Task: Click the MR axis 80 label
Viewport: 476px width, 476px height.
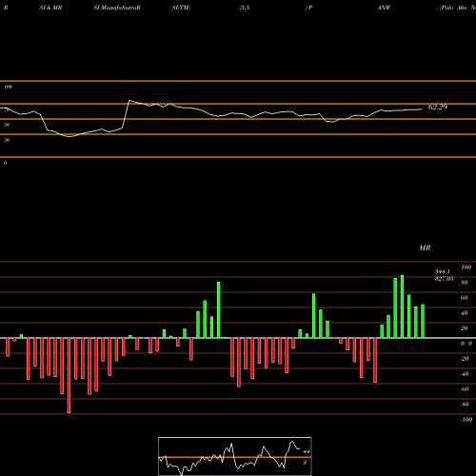Action: [465, 283]
